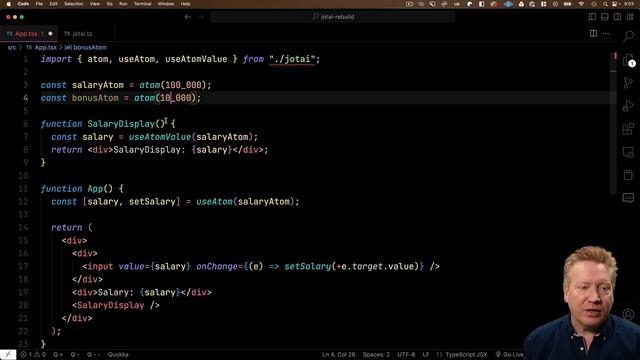Image resolution: width=640 pixels, height=360 pixels.
Task: Open the Selection menu
Action: (x=73, y=4)
